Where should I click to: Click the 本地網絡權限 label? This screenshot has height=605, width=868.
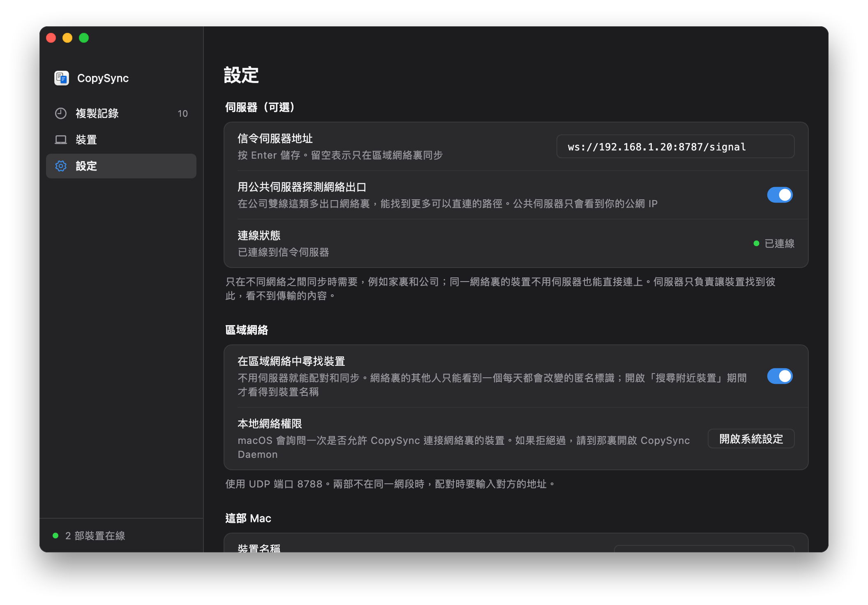click(270, 424)
